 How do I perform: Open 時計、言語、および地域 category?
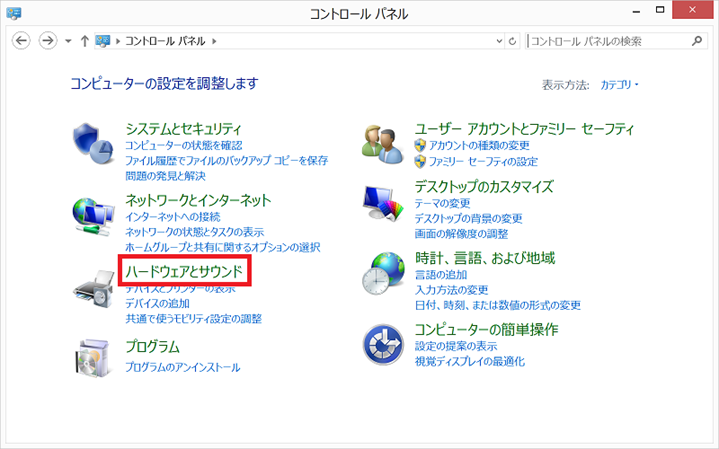[485, 258]
